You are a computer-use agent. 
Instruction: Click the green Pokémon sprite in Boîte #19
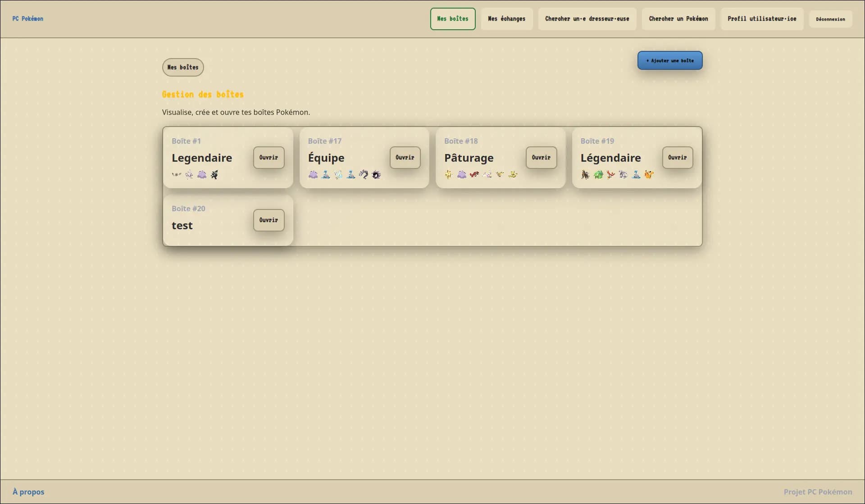(x=598, y=175)
